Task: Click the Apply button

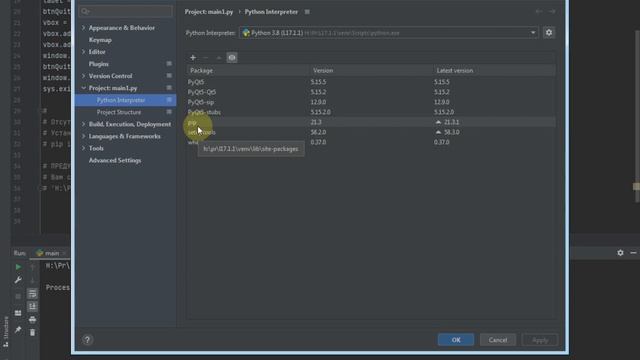Action: point(540,340)
